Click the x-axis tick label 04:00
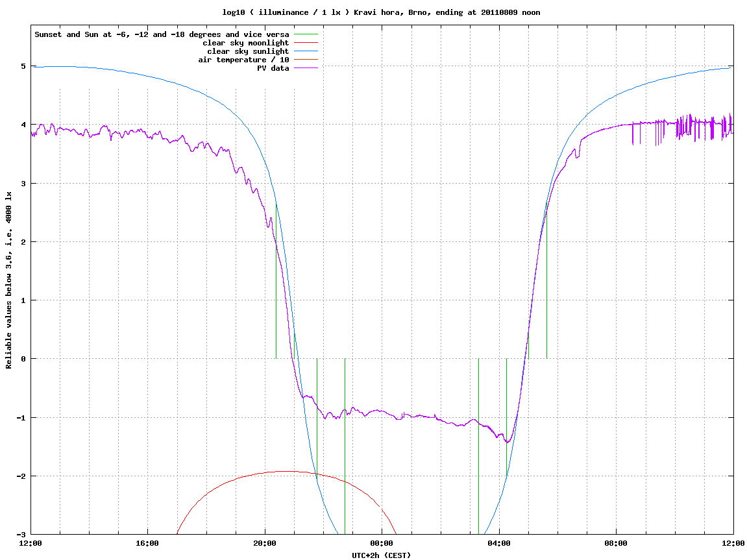The height and width of the screenshot is (560, 747). [x=499, y=543]
